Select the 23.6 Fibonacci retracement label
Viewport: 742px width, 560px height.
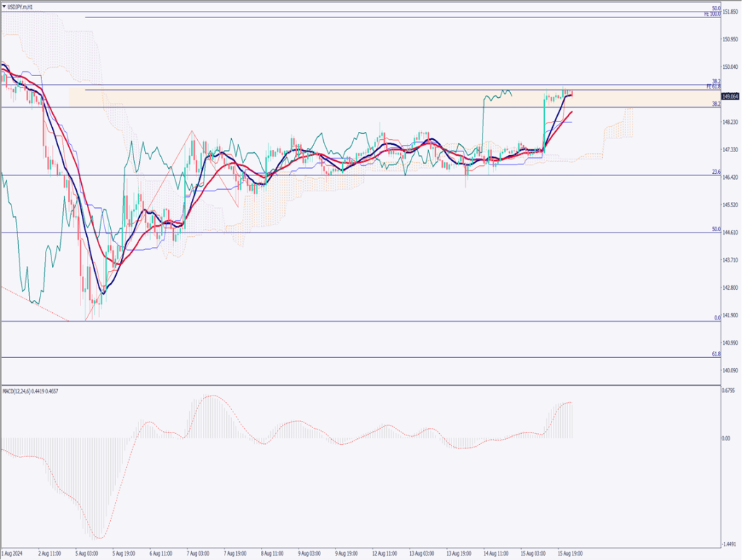(x=716, y=172)
